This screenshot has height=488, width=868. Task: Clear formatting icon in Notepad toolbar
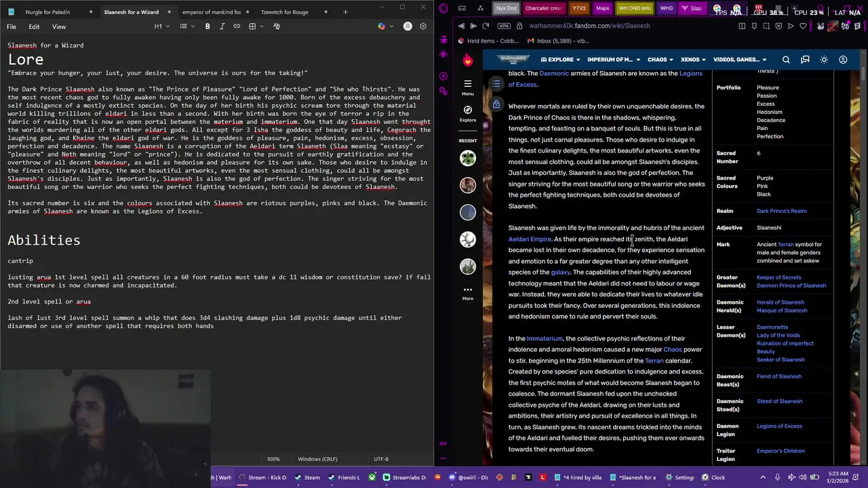coord(277,26)
